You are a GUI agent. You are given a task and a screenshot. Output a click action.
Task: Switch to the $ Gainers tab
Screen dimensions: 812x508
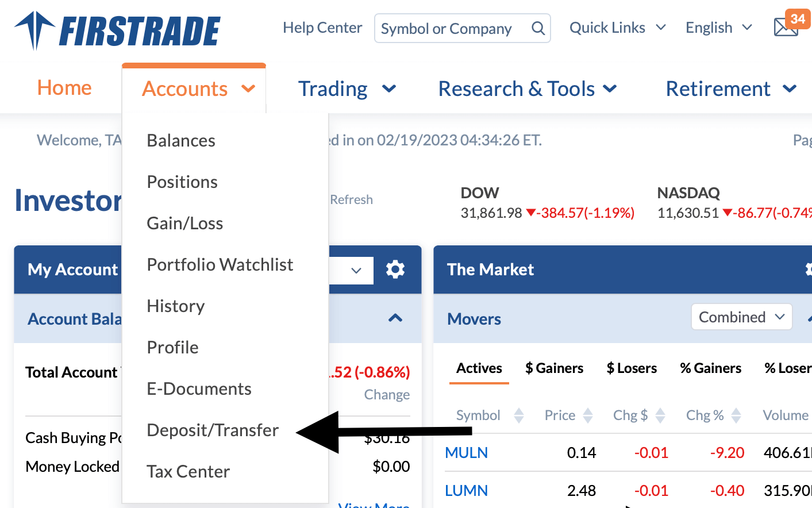click(554, 368)
